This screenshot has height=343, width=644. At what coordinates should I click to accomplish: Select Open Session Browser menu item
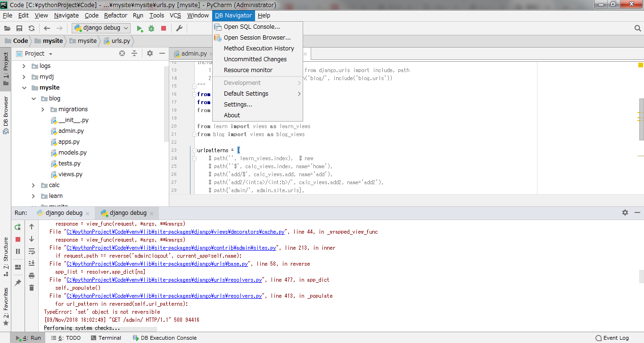(x=257, y=38)
